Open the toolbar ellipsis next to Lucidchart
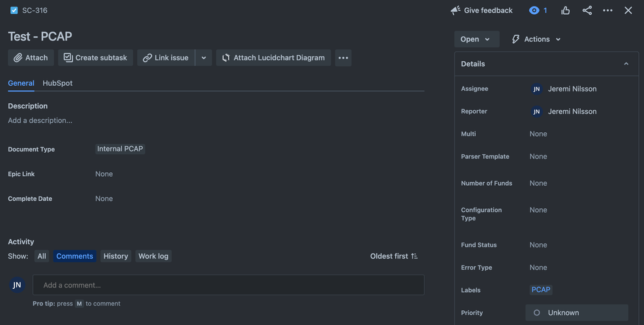The height and width of the screenshot is (325, 644). click(344, 58)
